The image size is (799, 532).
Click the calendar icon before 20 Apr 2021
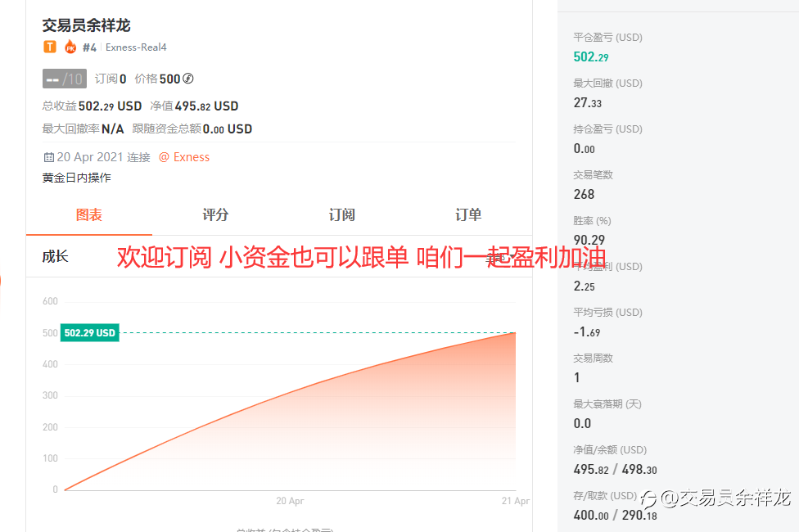[x=48, y=157]
